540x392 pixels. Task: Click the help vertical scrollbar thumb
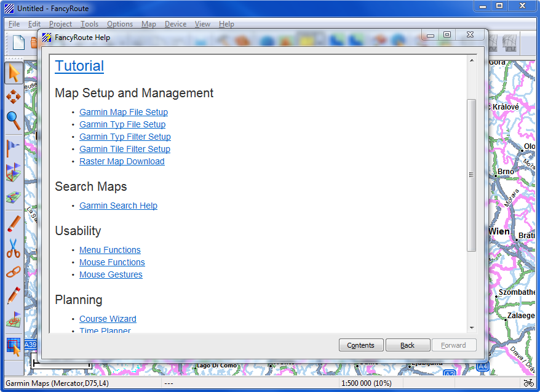(472, 175)
